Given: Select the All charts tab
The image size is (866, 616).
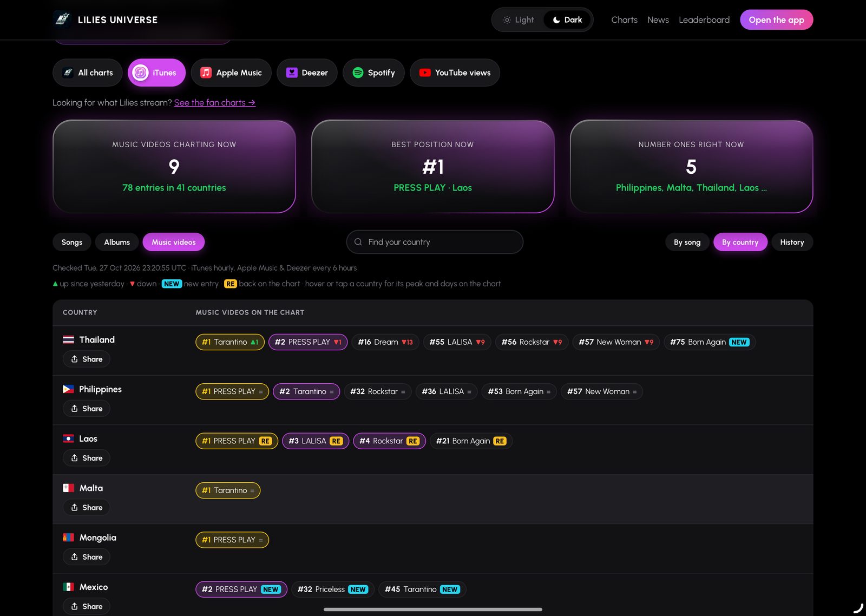Looking at the screenshot, I should pyautogui.click(x=88, y=73).
